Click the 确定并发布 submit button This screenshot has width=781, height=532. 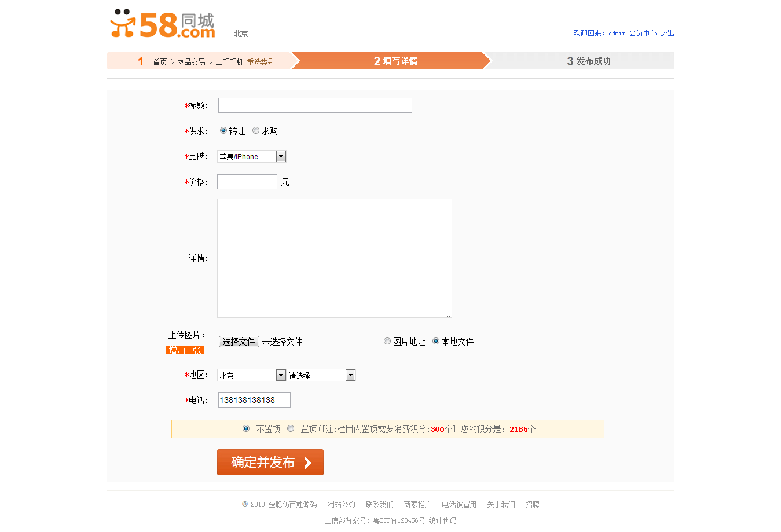coord(270,462)
